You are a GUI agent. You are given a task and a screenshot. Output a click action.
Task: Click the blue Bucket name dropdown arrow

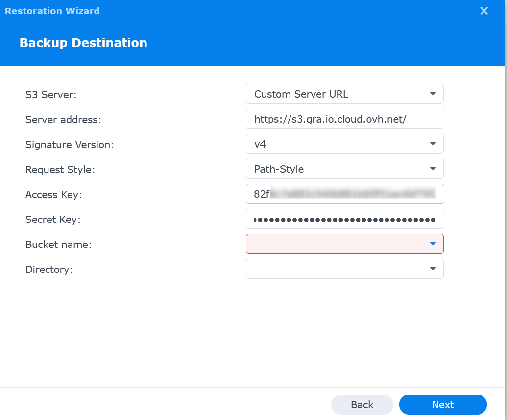pos(433,244)
